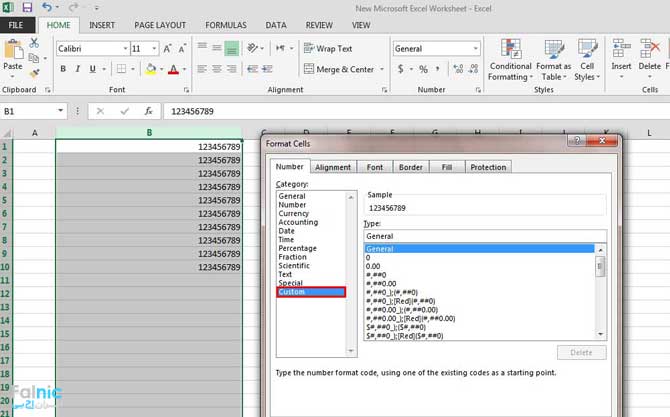Open the Merge & Center dropdown arrow
Viewport: 670px width, 417px height.
coord(380,70)
